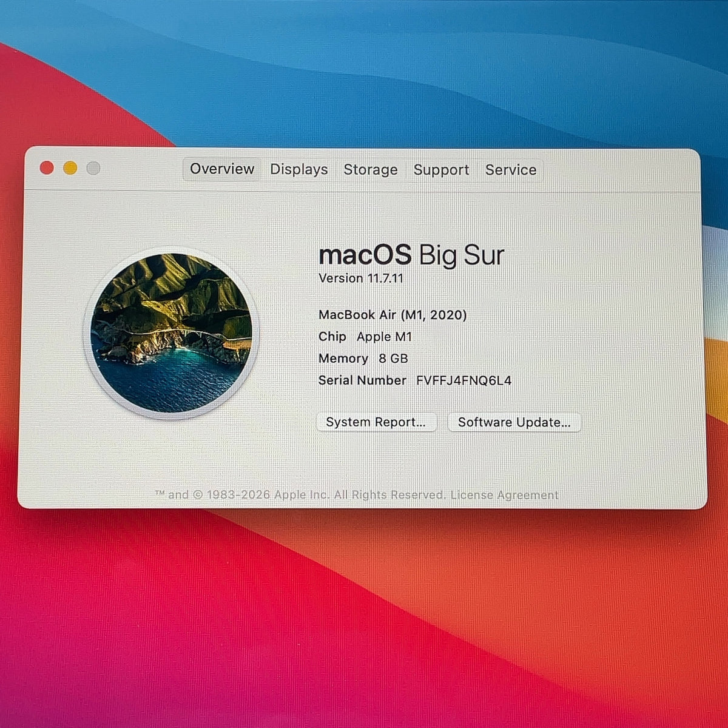Click the macOS Big Sur title
The width and height of the screenshot is (728, 728).
(x=411, y=255)
